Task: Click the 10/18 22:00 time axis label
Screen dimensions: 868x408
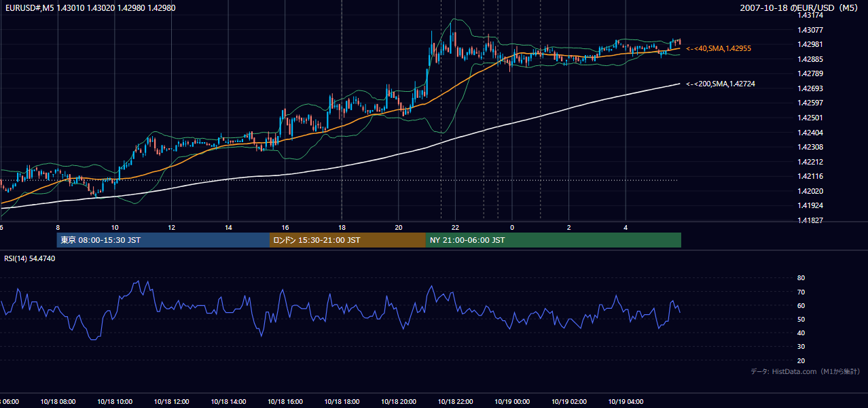Action: (456, 402)
